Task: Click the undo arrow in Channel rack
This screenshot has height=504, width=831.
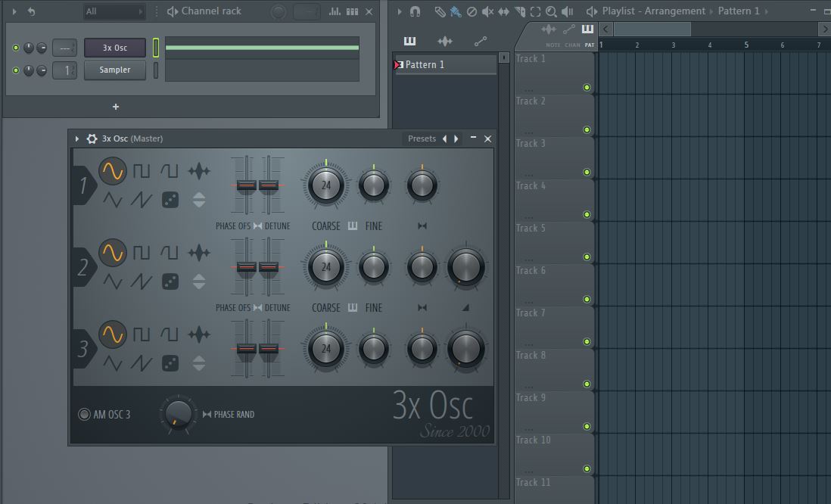Action: click(31, 11)
